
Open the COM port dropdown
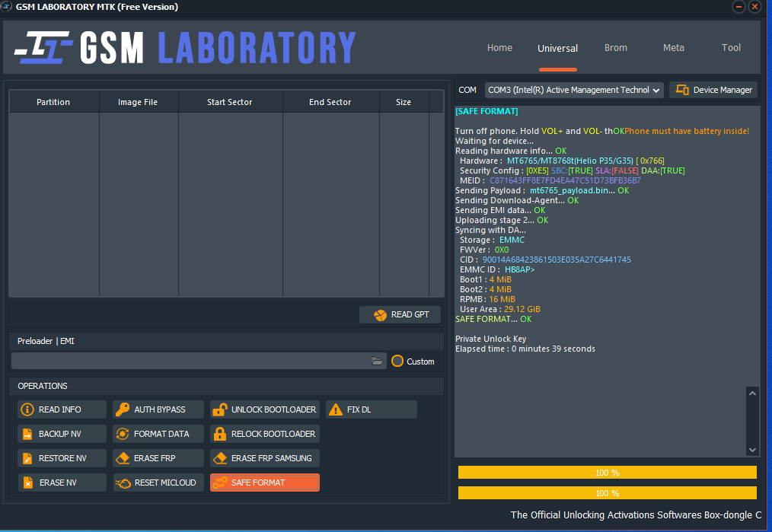point(574,90)
